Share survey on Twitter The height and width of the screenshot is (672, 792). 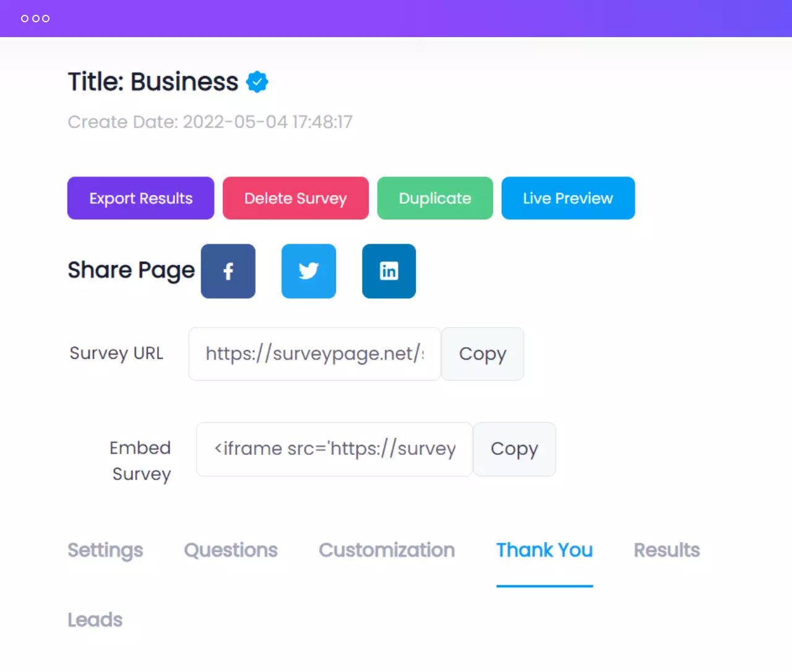[308, 271]
